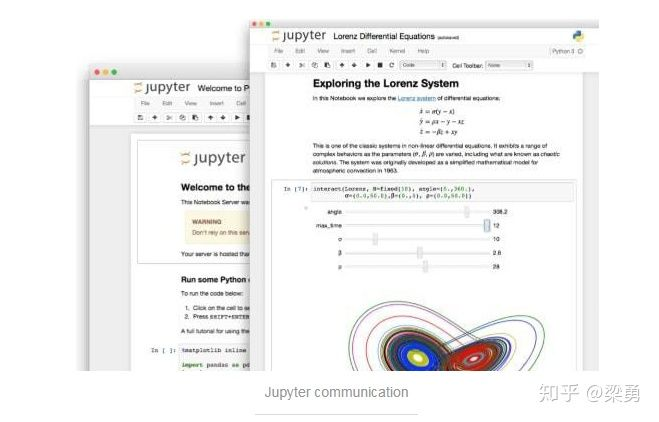Cut cell scissors icon in Welcome notebook
659x422 pixels.
169,118
